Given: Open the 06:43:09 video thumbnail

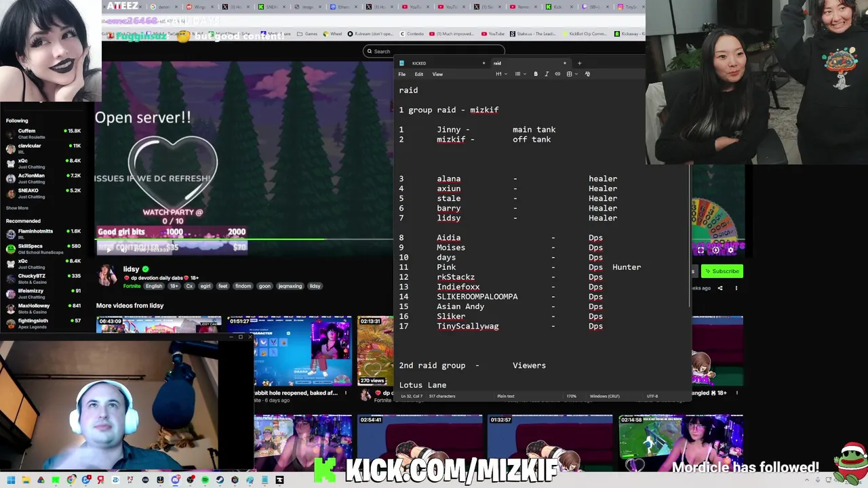Looking at the screenshot, I should tap(159, 325).
